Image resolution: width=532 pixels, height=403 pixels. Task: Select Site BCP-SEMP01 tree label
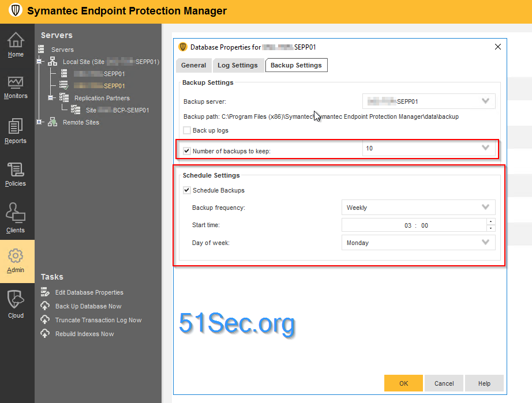point(117,110)
